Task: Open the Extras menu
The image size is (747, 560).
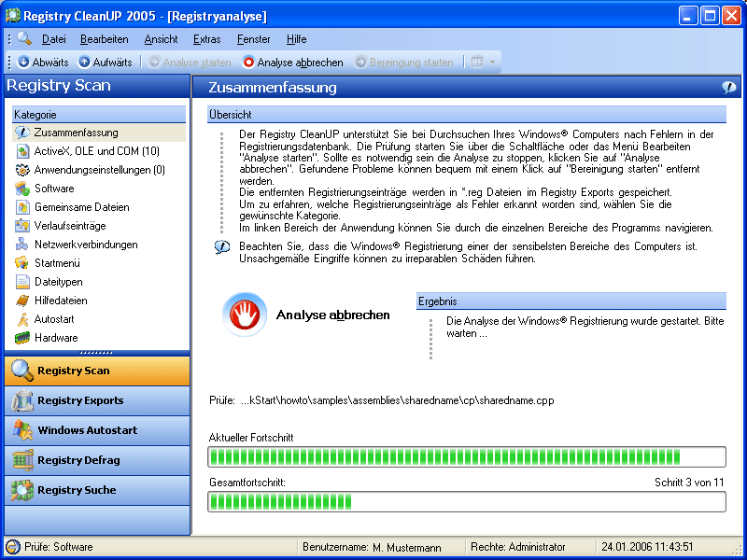Action: point(206,39)
